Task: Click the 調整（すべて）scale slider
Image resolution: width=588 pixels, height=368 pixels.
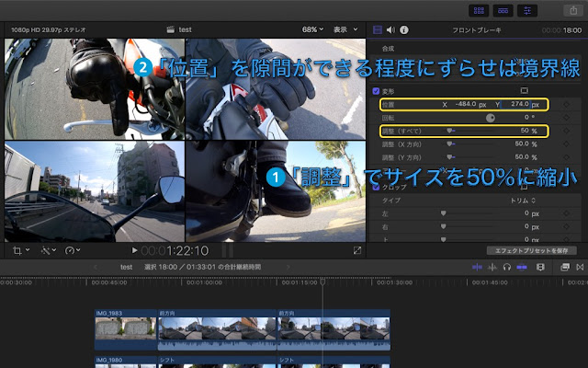Action: pos(469,131)
